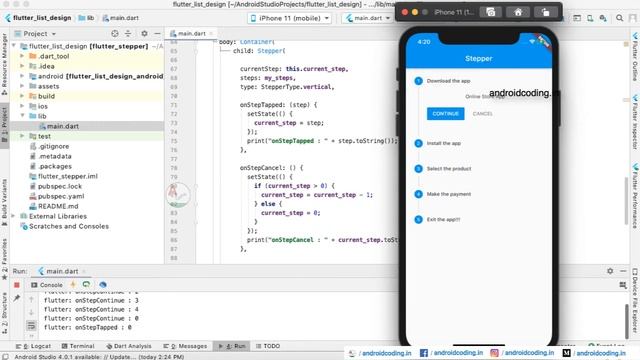Click the down arrow in the console gutter

pyautogui.click(x=31, y=313)
